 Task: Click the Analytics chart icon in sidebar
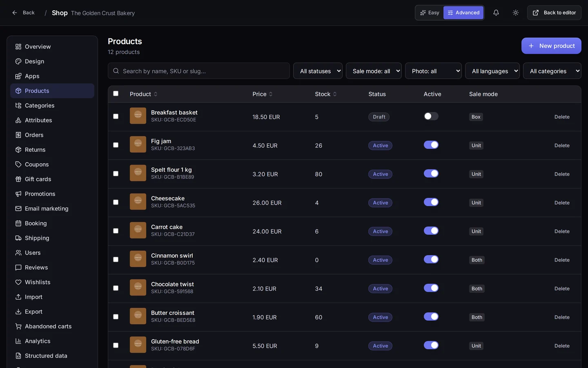(x=18, y=341)
